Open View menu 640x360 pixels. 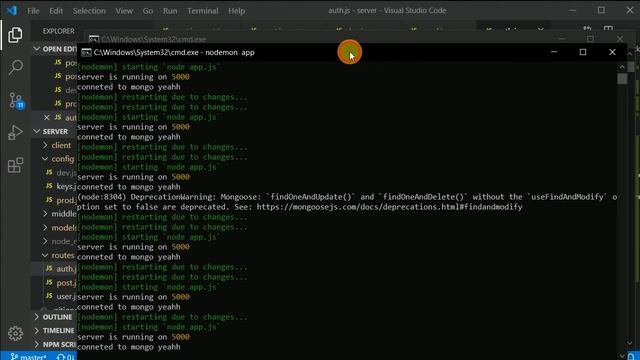(x=124, y=11)
